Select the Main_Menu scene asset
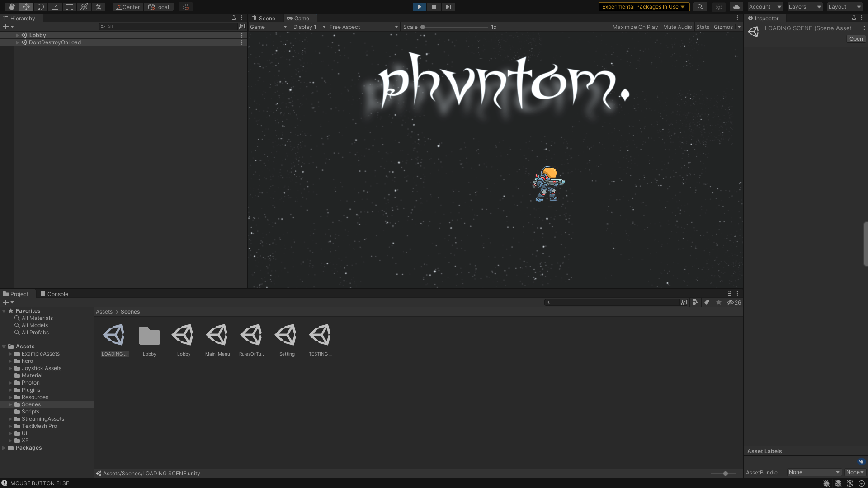868x488 pixels. [x=217, y=335]
